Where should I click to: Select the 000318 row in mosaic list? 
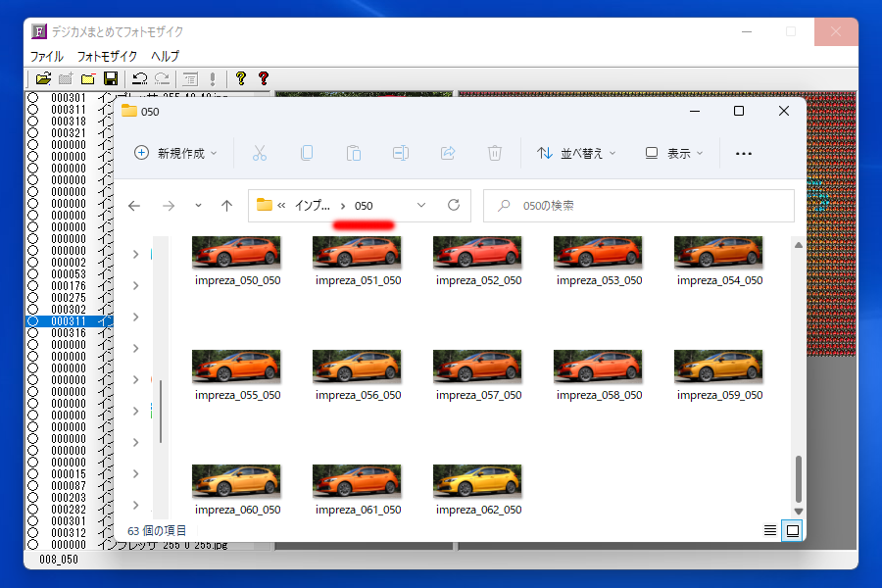point(70,122)
